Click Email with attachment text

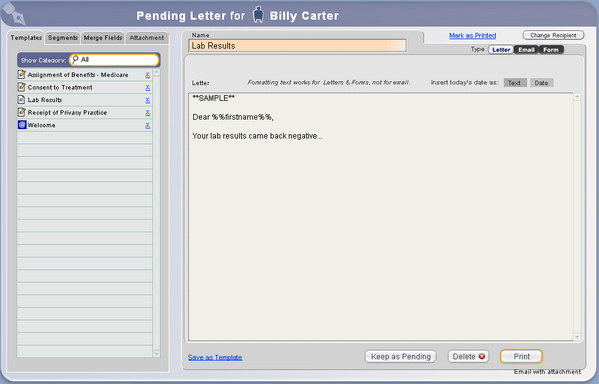tap(547, 371)
